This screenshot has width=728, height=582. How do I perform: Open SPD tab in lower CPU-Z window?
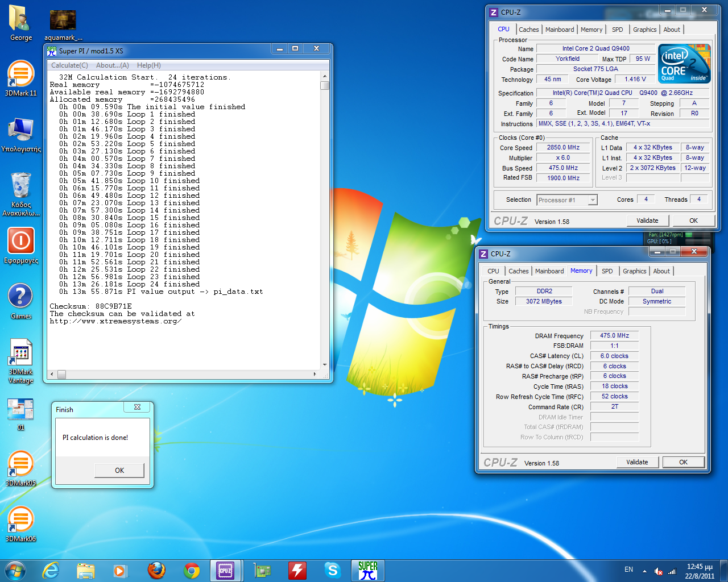point(607,271)
